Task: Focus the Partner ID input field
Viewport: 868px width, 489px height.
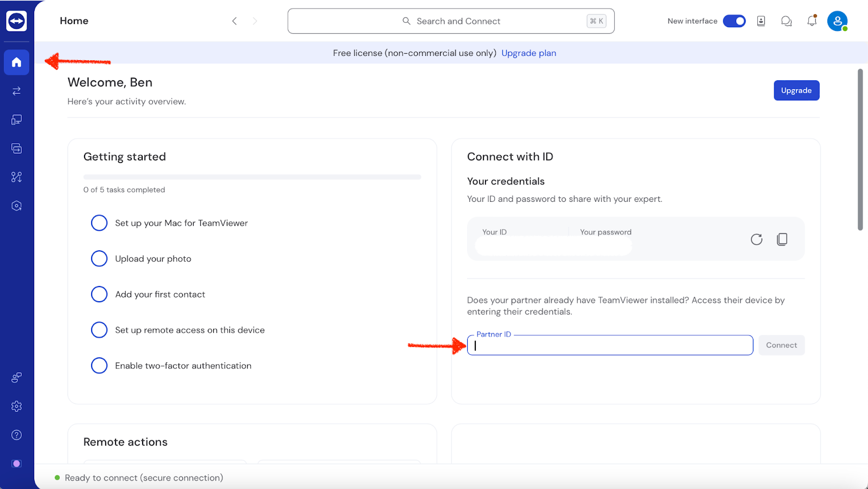Action: coord(610,345)
